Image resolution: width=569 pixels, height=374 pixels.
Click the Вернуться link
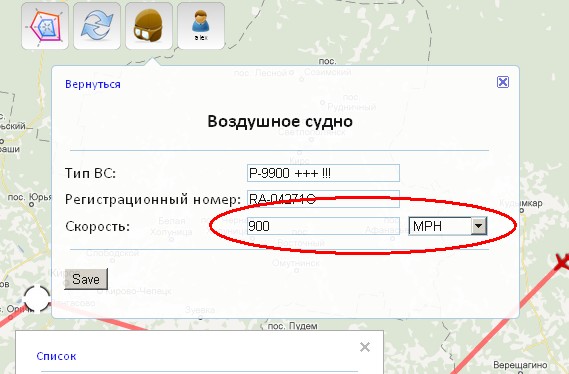coord(93,84)
